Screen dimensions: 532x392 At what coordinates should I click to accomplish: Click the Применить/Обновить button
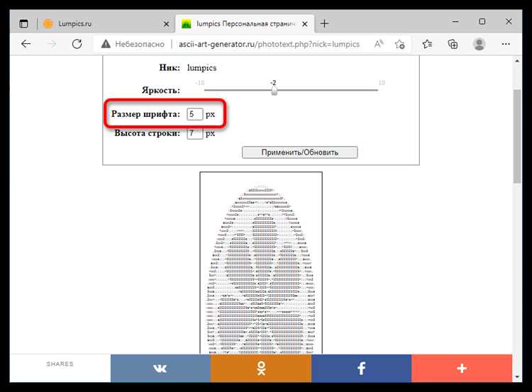299,152
